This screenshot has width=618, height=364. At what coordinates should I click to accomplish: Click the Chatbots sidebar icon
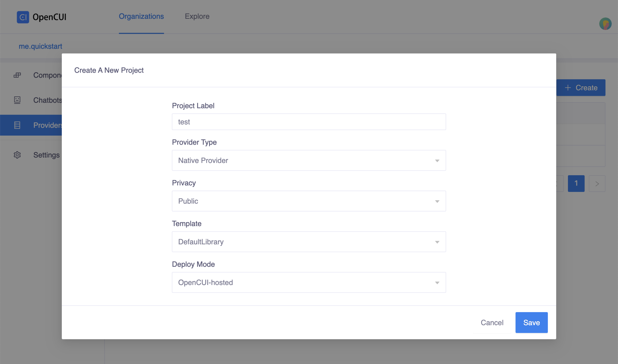coord(17,100)
